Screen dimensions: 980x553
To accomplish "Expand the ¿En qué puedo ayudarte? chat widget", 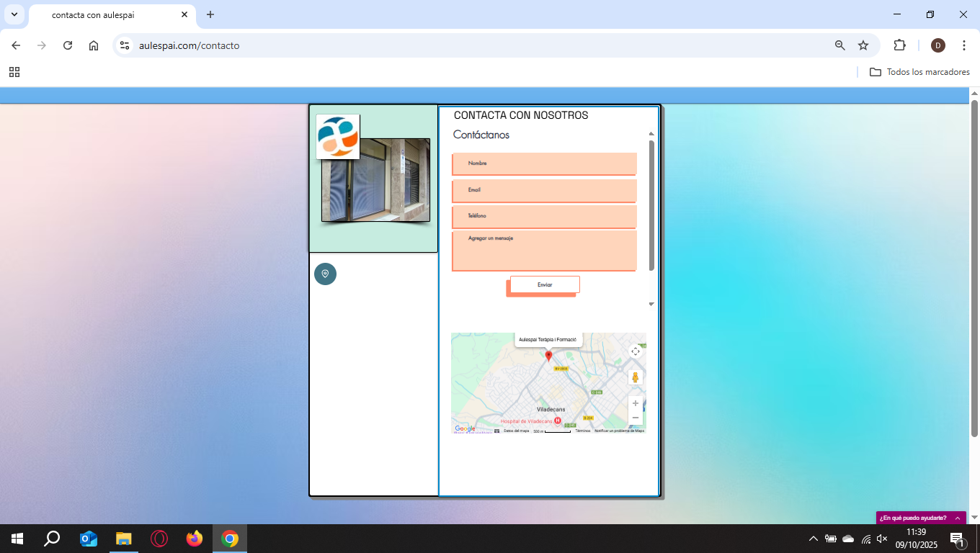I will (x=921, y=518).
